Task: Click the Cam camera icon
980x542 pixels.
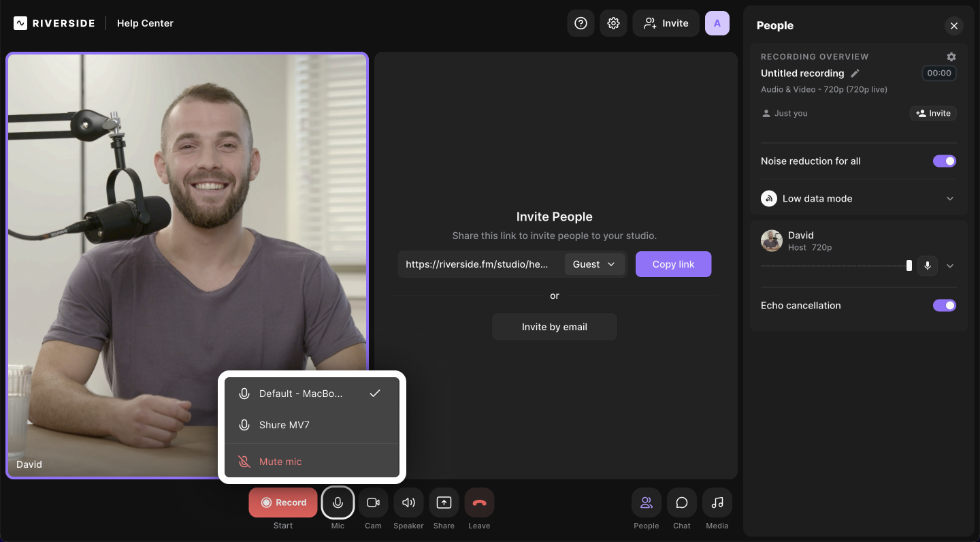Action: click(x=373, y=503)
